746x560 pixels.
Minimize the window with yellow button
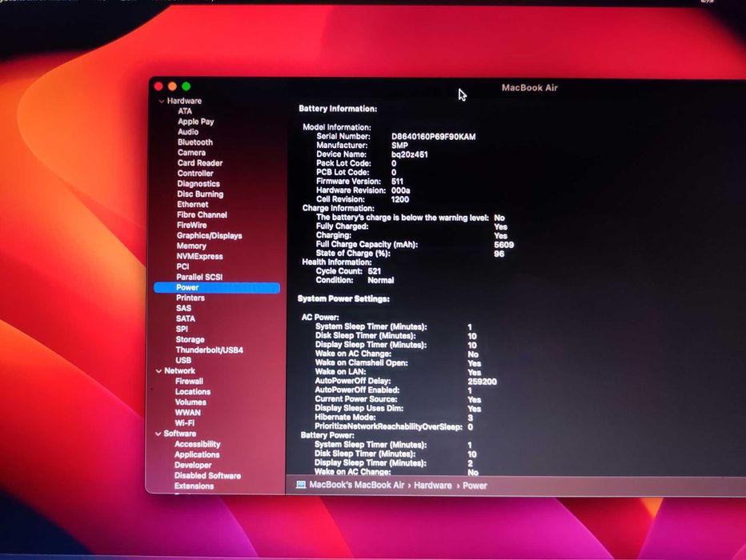[173, 86]
